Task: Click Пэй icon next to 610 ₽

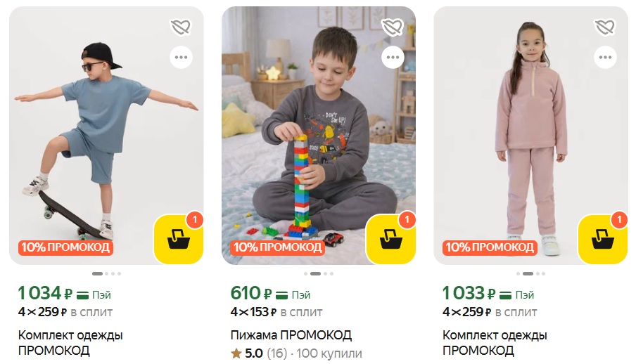Action: click(293, 295)
